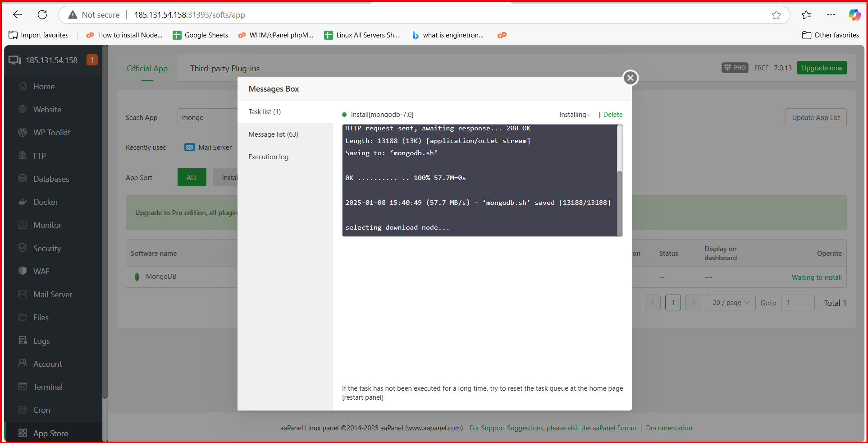Switch to Third-party Plug-ins tab
Viewport: 868px width, 443px height.
click(225, 69)
